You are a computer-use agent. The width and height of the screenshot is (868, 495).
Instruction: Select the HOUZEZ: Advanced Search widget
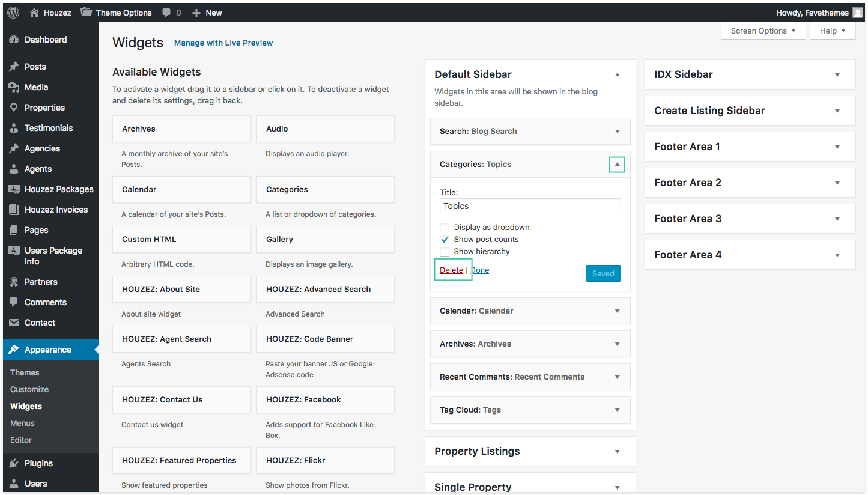[x=326, y=289]
